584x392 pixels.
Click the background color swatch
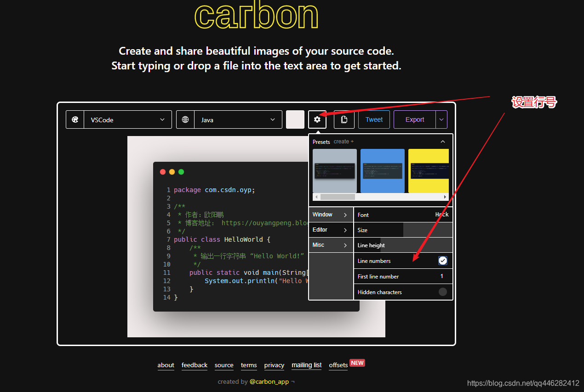click(295, 119)
